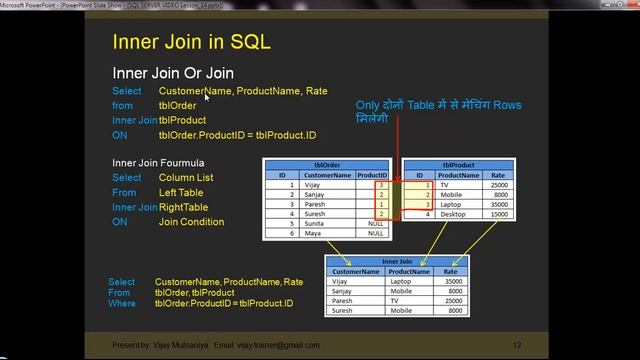Click the "Column List" text
The height and width of the screenshot is (360, 640).
[186, 178]
